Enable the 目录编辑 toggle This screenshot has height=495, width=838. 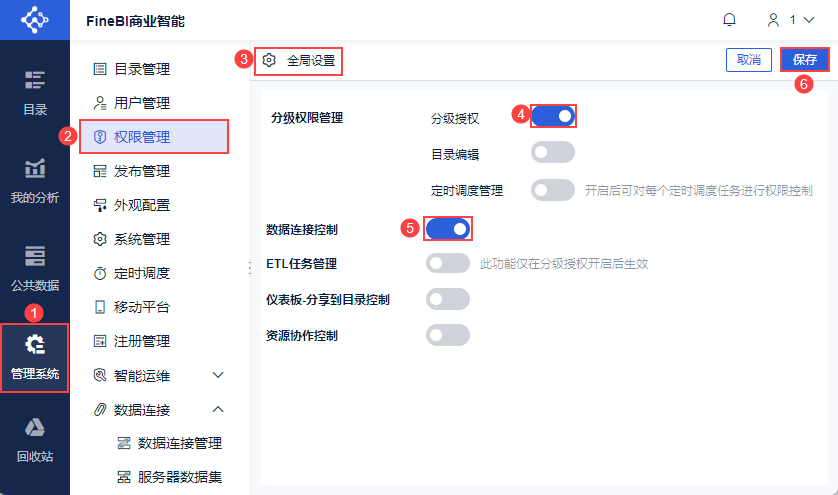pyautogui.click(x=553, y=152)
